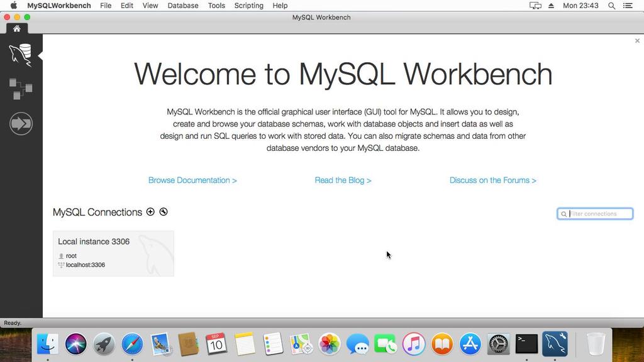This screenshot has width=644, height=362.
Task: Launch Siri from the Dock
Action: (x=75, y=344)
